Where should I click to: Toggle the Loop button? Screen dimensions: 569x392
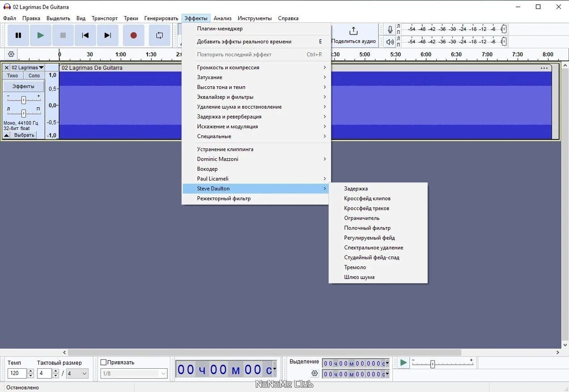pos(159,35)
